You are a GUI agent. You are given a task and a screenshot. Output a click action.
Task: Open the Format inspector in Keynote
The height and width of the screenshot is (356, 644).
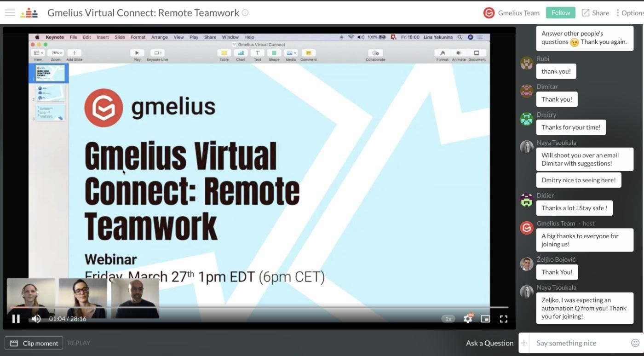[443, 53]
